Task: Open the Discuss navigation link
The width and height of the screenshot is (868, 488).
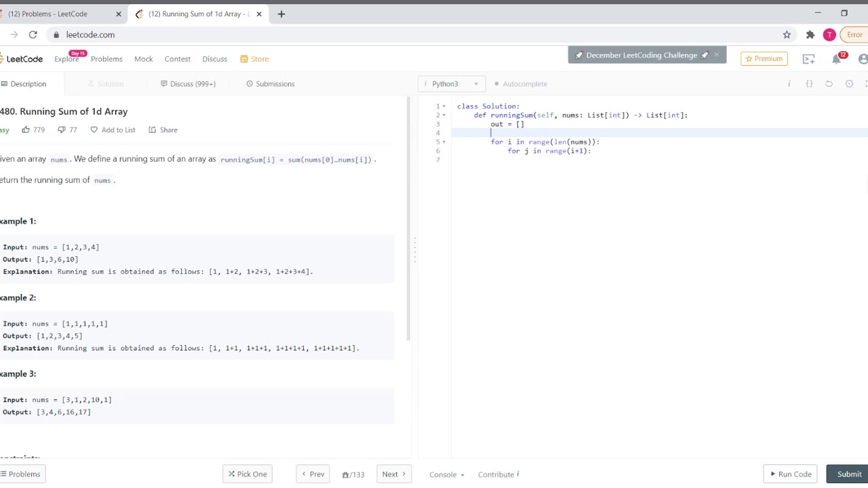Action: (215, 59)
